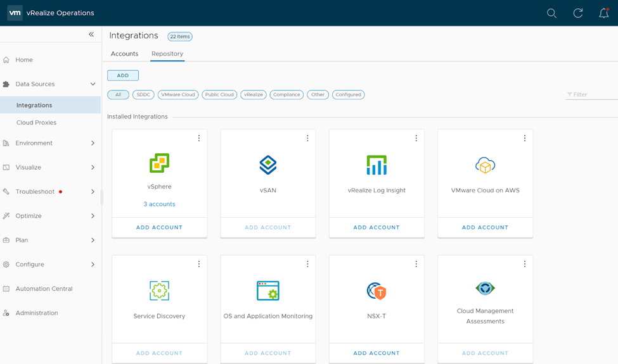
Task: Switch to the Accounts tab
Action: tap(124, 54)
